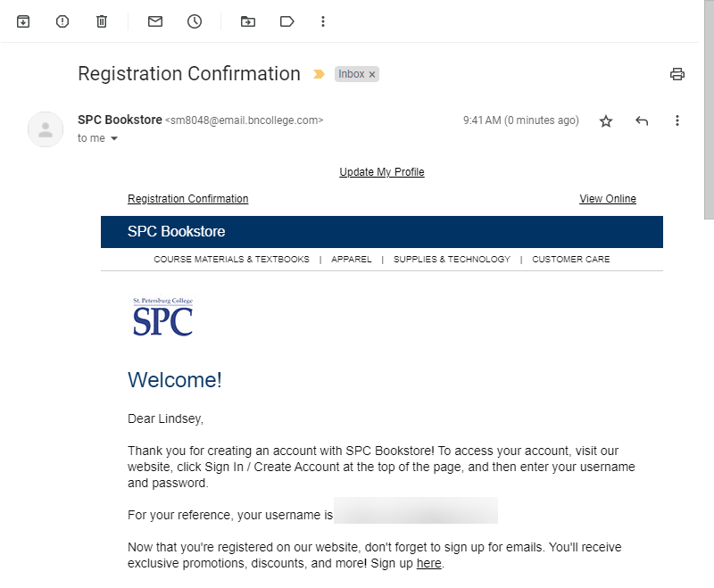Open the message's three-dot options menu
Viewport: 714px width, 588px height.
[x=677, y=120]
